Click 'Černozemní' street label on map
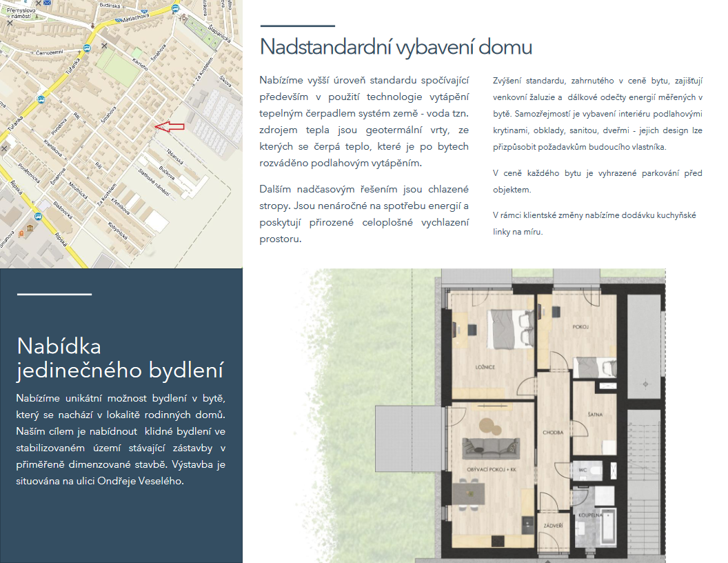The image size is (728, 563). coord(49,52)
